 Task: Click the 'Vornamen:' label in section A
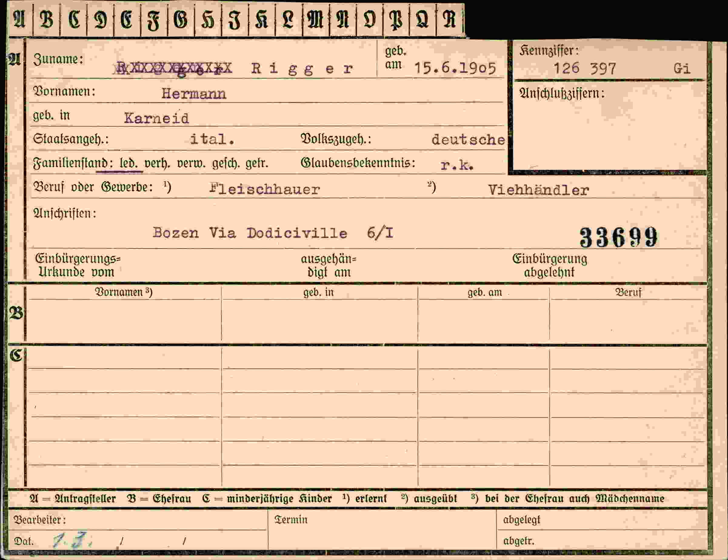click(64, 91)
